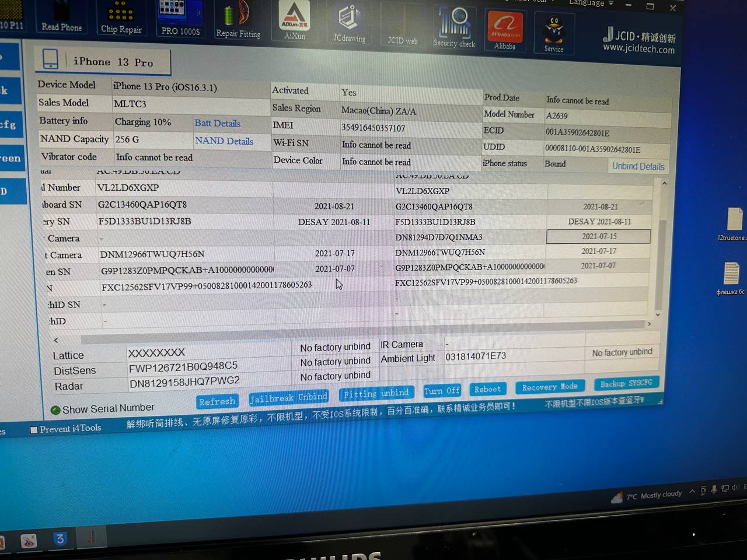Open the PRO 1000S tool
The height and width of the screenshot is (560, 747).
point(180,19)
